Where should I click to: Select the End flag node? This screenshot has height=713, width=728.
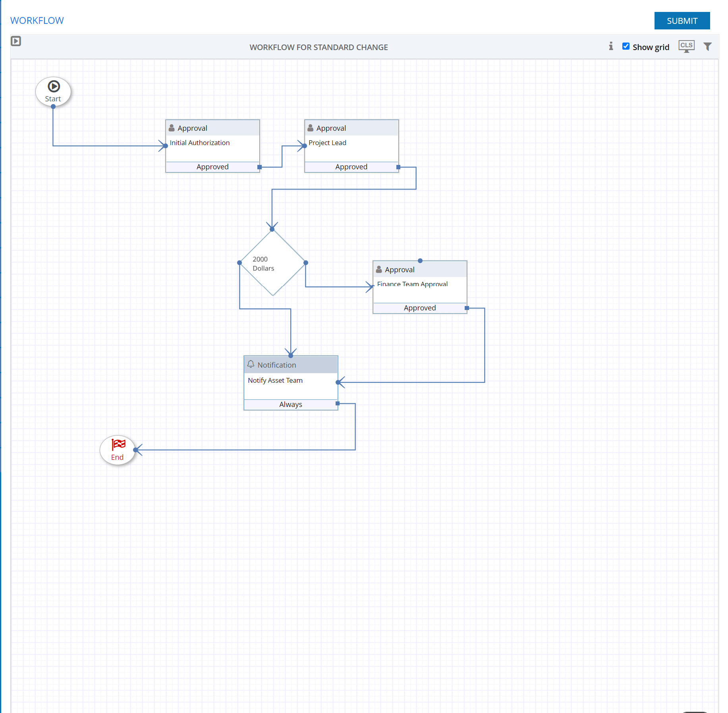click(x=118, y=450)
